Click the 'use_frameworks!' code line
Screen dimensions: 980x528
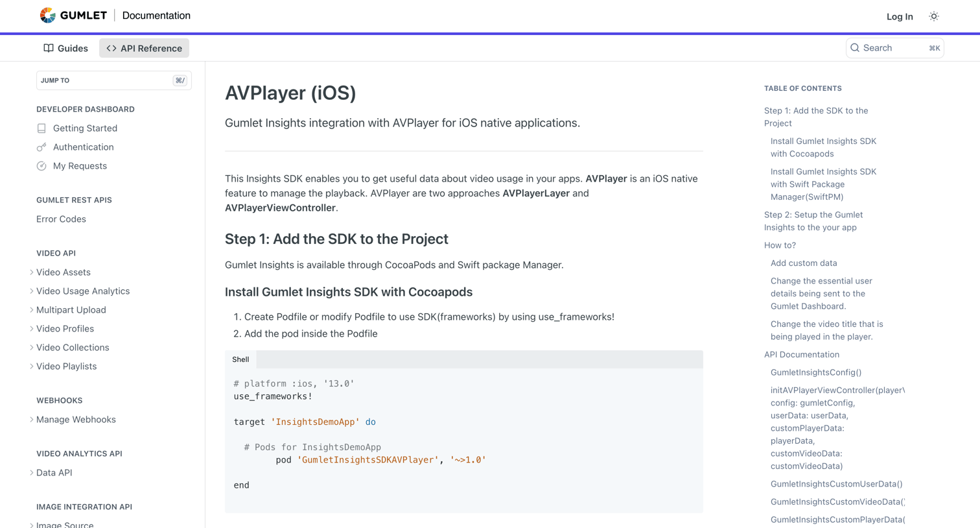[x=273, y=396]
